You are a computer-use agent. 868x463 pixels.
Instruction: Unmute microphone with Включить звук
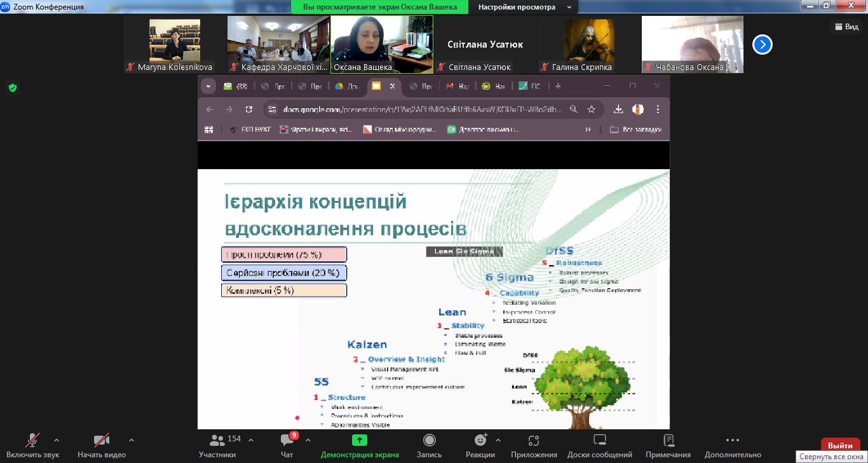(x=32, y=440)
